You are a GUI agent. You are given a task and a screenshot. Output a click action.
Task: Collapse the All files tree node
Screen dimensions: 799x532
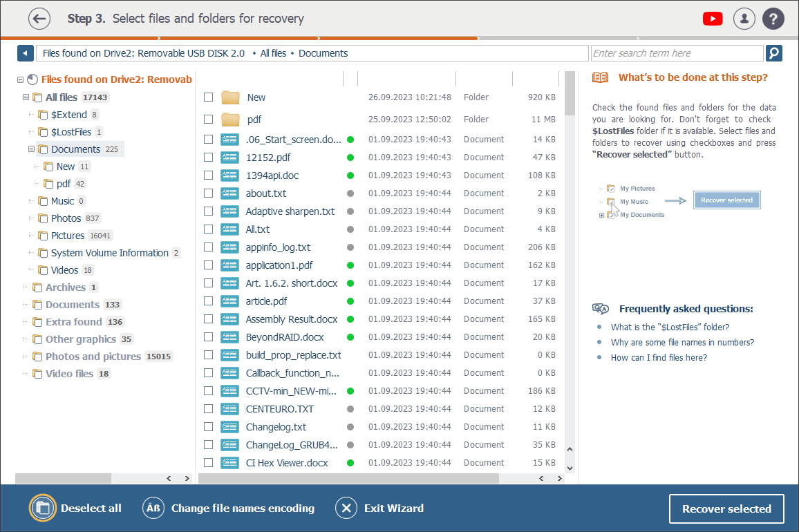coord(26,97)
